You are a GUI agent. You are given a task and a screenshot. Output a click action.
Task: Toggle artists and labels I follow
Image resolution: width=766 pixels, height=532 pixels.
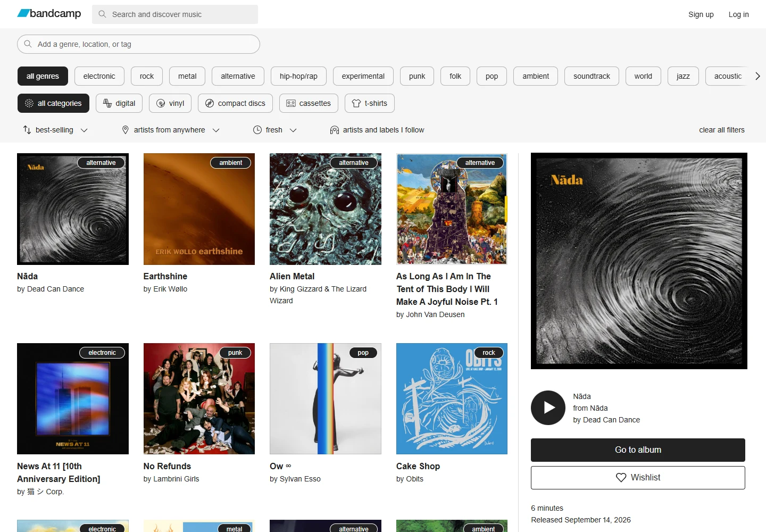377,130
